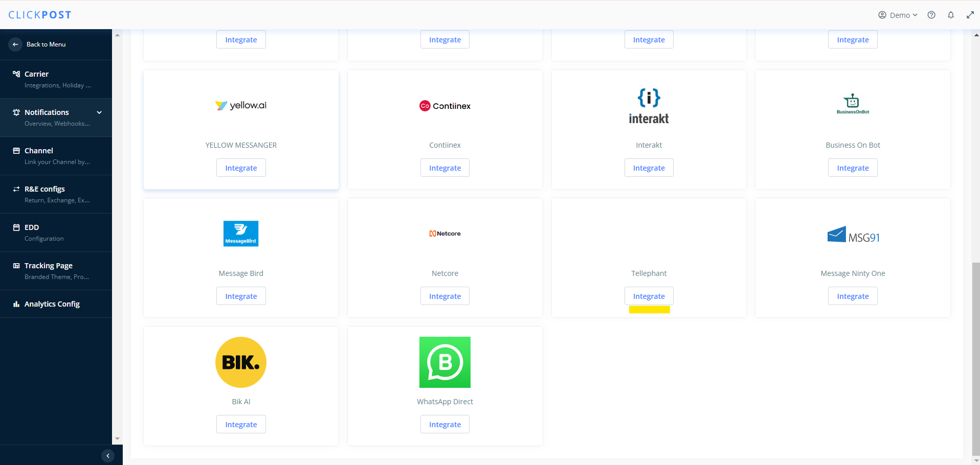The width and height of the screenshot is (980, 465).
Task: Integrate WhatsApp Direct
Action: (445, 425)
